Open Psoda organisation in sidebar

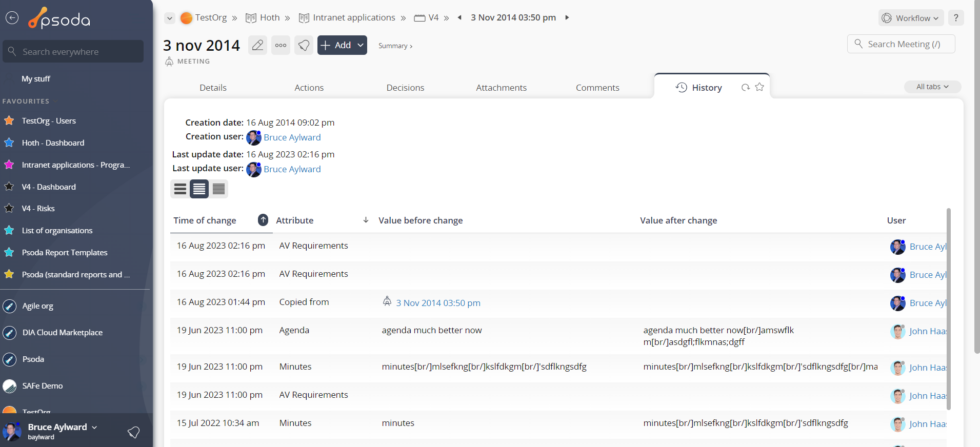click(33, 359)
